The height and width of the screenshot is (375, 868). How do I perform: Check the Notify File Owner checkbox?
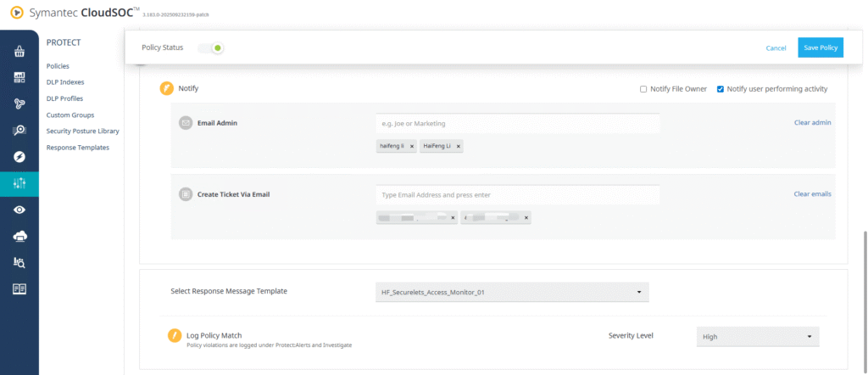click(x=643, y=89)
